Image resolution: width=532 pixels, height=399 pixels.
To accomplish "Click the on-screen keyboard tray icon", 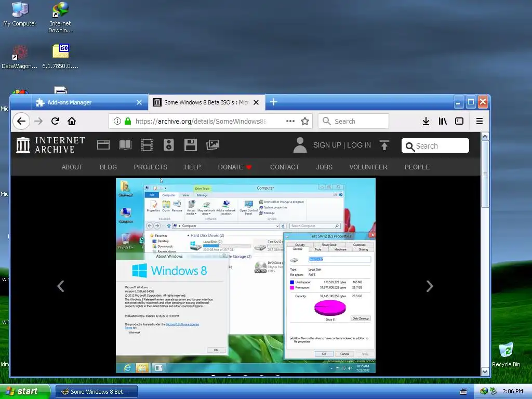I will click(x=463, y=392).
